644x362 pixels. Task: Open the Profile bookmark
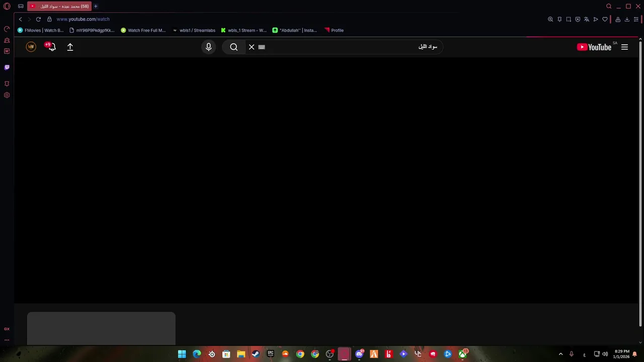[334, 30]
